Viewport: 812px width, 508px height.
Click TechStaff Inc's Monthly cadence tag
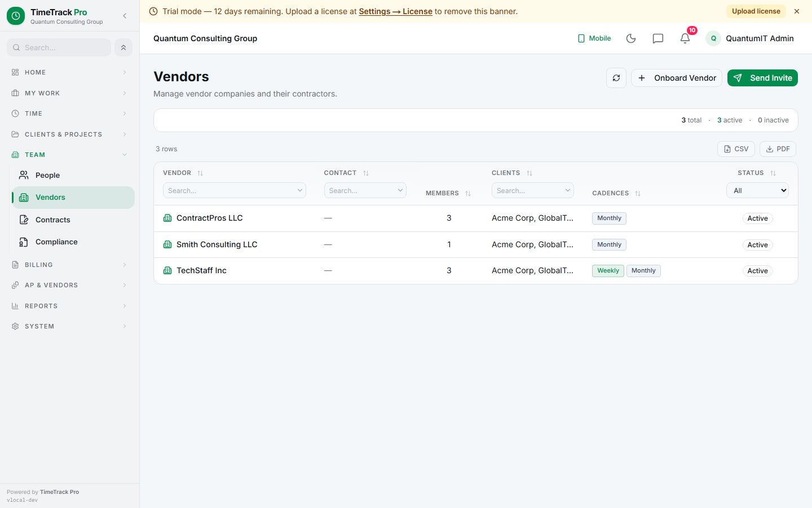[x=643, y=271]
